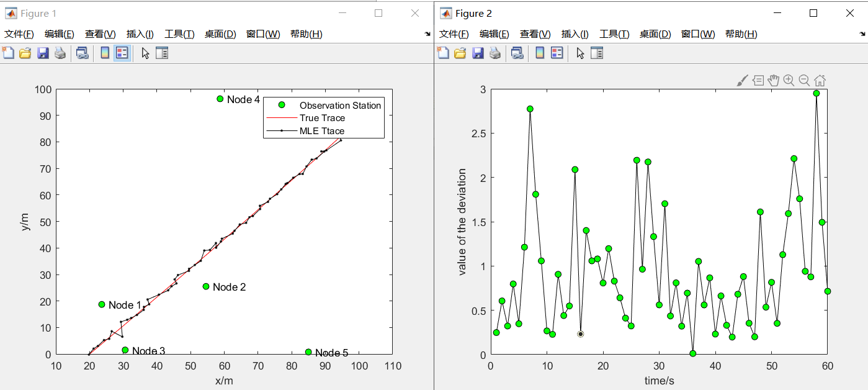This screenshot has width=868, height=390.
Task: Click x/m axis label in Figure 1
Action: (x=224, y=381)
